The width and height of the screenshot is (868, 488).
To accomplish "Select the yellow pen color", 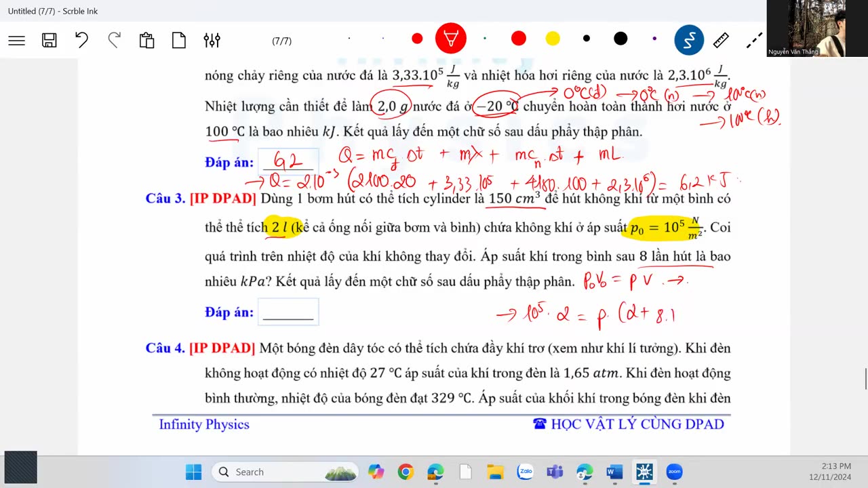I will pos(553,39).
